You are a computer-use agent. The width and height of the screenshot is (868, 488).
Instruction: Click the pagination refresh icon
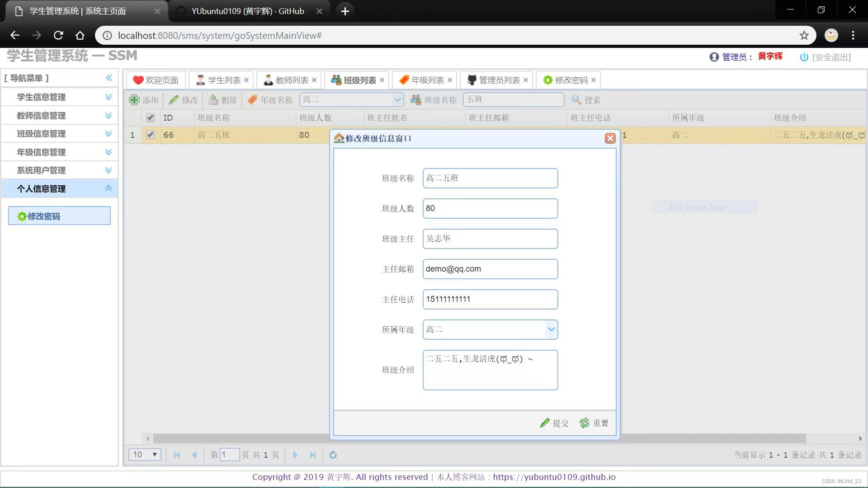click(333, 455)
